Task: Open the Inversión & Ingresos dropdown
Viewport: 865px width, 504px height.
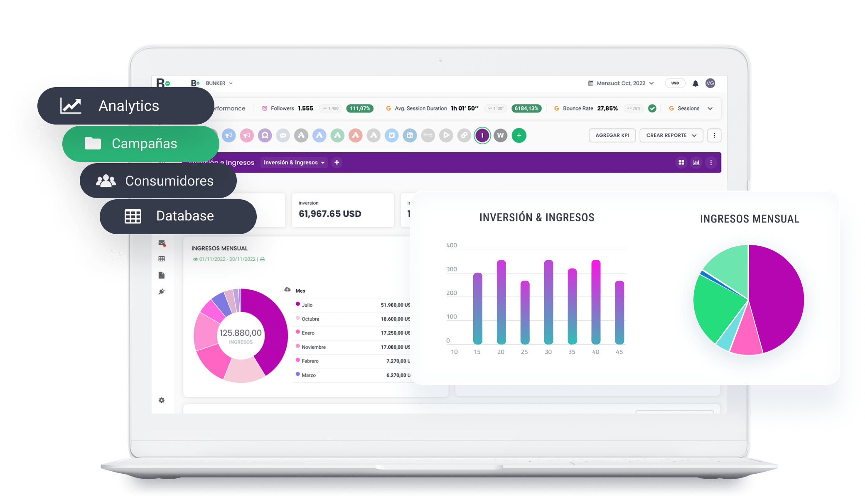Action: tap(294, 162)
